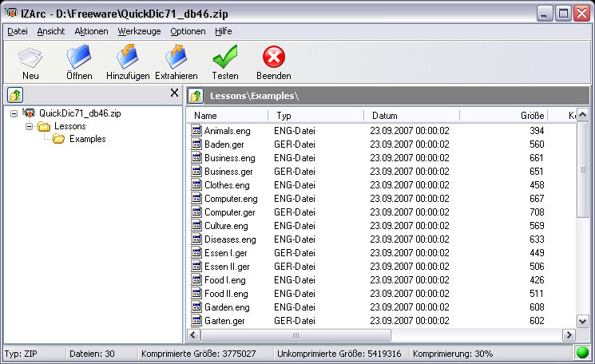Click the Dateien: 30 status entry
This screenshot has width=595, height=364.
[92, 354]
